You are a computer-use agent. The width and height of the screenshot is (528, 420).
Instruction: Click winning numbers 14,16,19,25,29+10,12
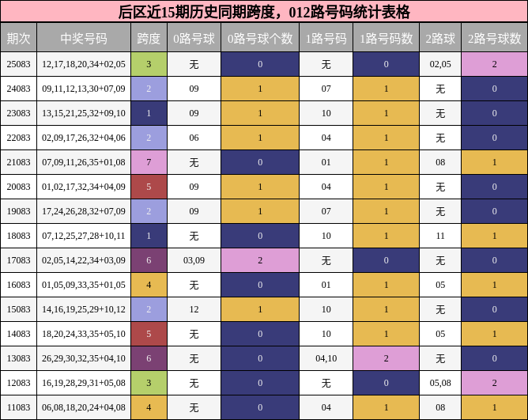tap(84, 309)
